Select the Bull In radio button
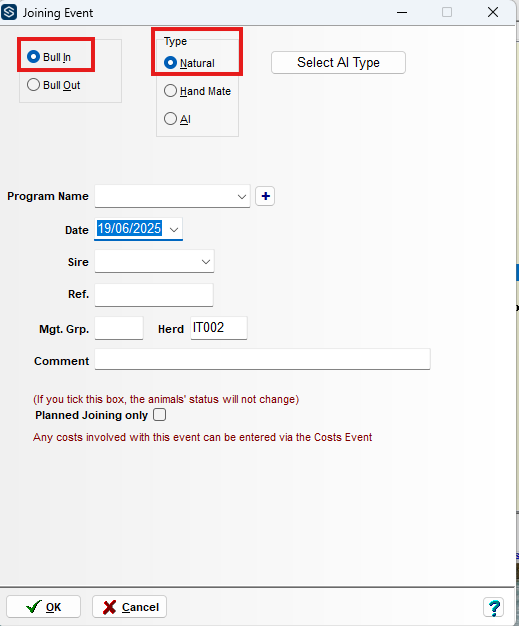This screenshot has height=626, width=519. pyautogui.click(x=34, y=57)
